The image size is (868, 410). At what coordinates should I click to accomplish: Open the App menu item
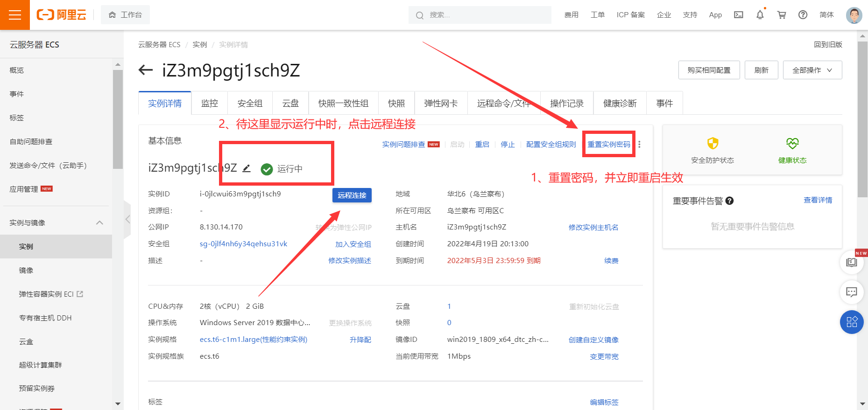tap(715, 15)
